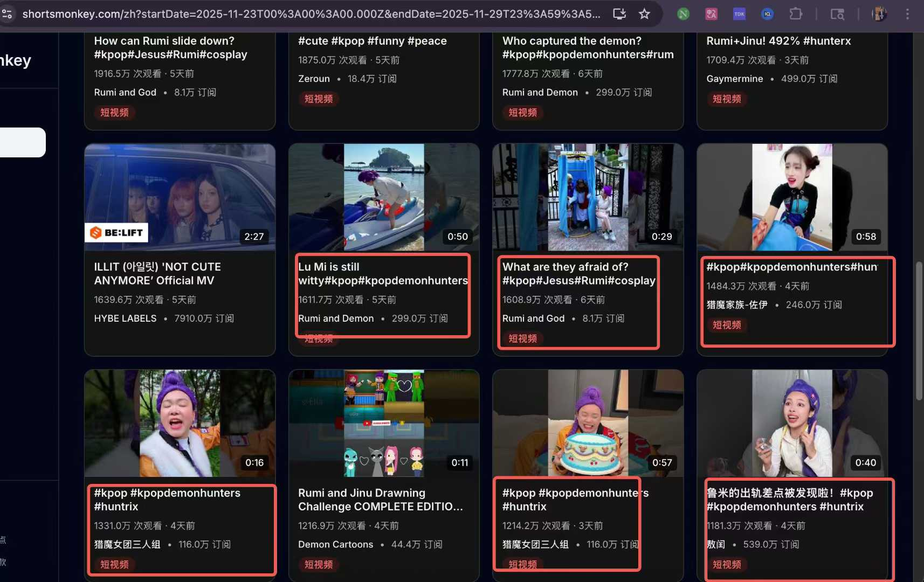Open Chrome's three-dot menu
Image resolution: width=924 pixels, height=582 pixels.
[907, 14]
